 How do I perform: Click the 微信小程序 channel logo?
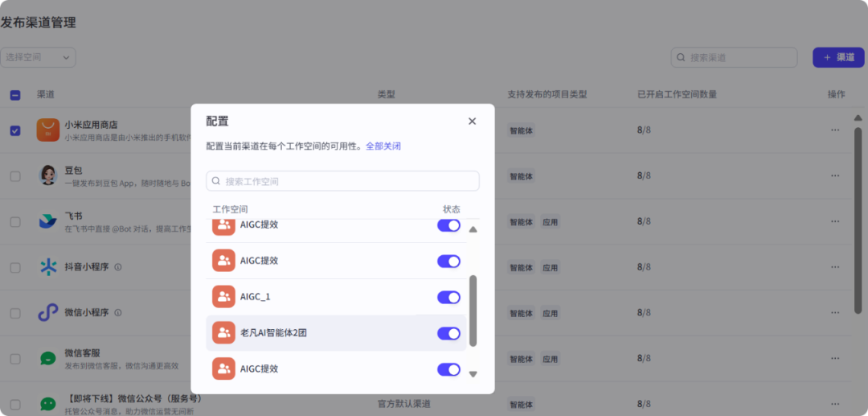(x=48, y=312)
